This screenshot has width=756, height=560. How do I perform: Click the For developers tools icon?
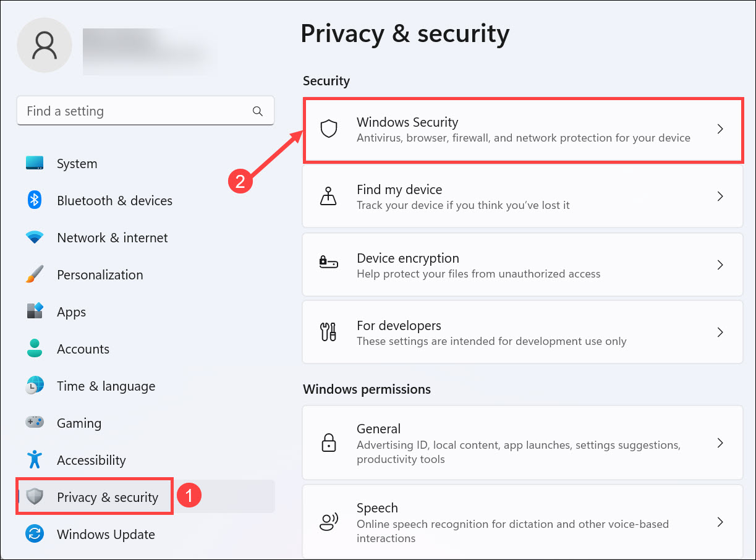coord(328,333)
